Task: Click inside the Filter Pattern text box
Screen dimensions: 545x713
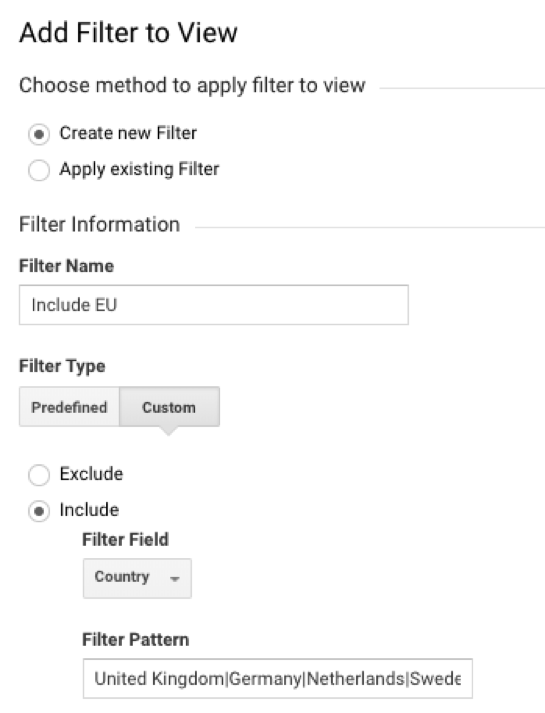Action: tap(278, 678)
